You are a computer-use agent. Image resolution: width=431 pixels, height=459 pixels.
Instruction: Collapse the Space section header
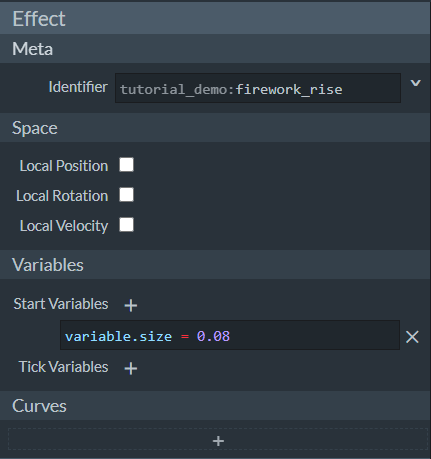coord(215,128)
